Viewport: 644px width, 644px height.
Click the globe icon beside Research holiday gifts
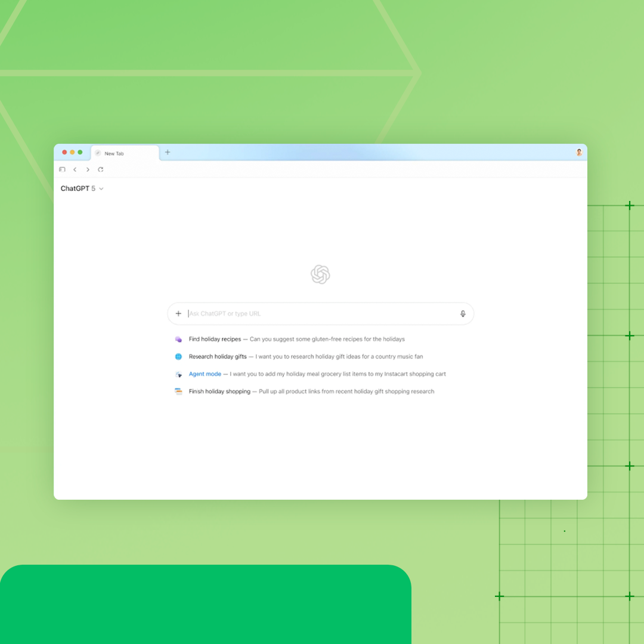point(179,356)
